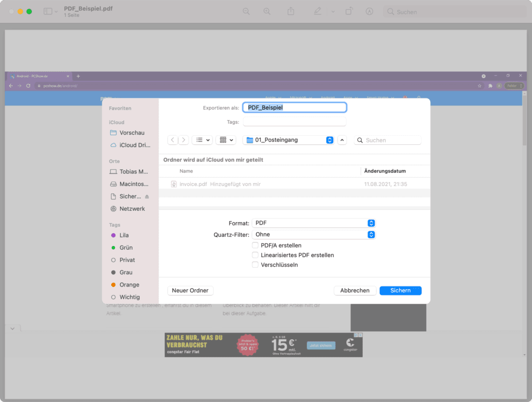Click the Tags input field
Screen dimensions: 532x402
click(x=295, y=122)
